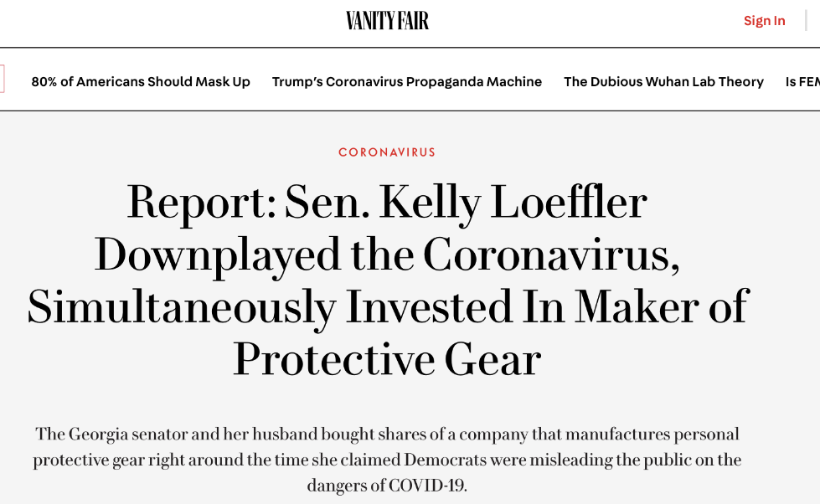Go to 'The Dubious Wuhan Lab Theory'

pos(663,82)
